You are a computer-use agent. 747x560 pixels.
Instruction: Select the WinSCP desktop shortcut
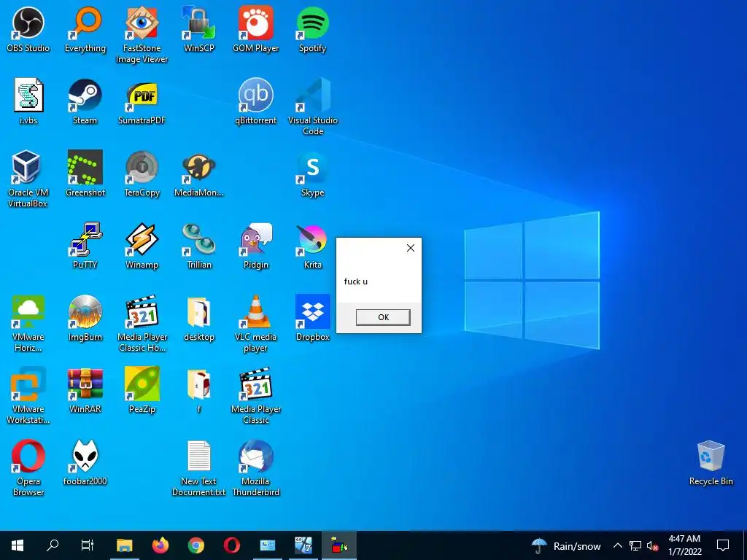click(x=199, y=29)
